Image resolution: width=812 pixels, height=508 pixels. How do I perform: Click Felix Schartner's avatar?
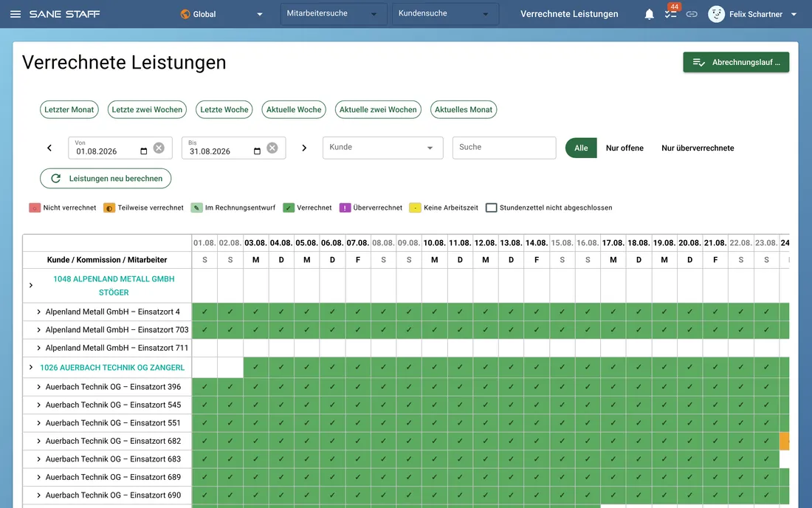716,14
